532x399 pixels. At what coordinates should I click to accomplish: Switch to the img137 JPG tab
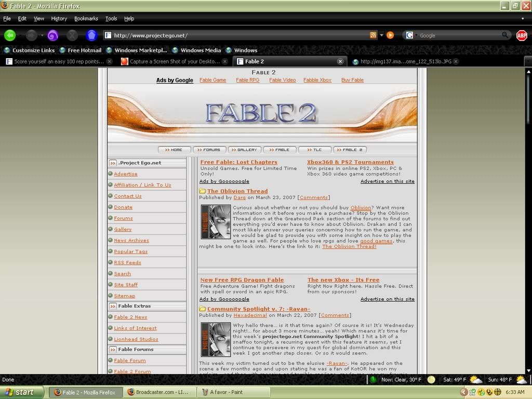tap(405, 61)
